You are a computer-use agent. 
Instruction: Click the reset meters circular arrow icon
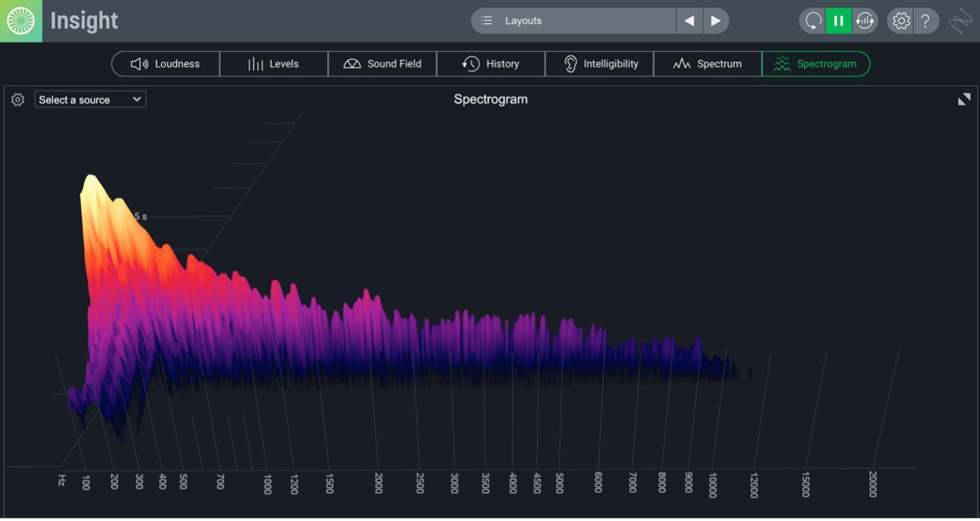813,21
